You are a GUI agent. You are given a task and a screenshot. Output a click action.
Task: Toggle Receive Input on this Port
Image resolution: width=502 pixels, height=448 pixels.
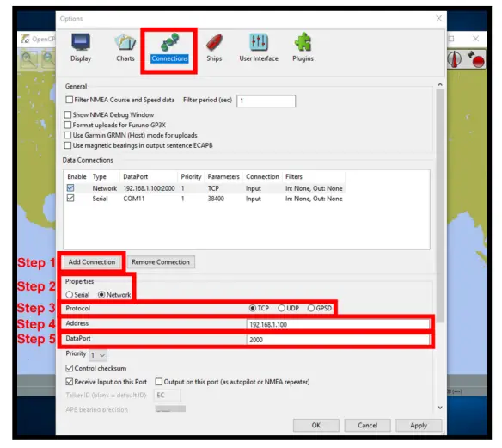[x=69, y=382]
